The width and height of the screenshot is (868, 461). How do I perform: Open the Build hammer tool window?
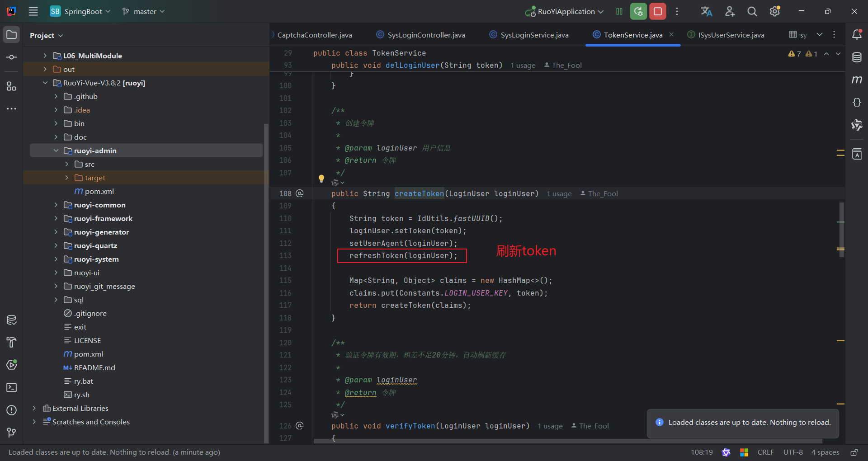coord(12,342)
